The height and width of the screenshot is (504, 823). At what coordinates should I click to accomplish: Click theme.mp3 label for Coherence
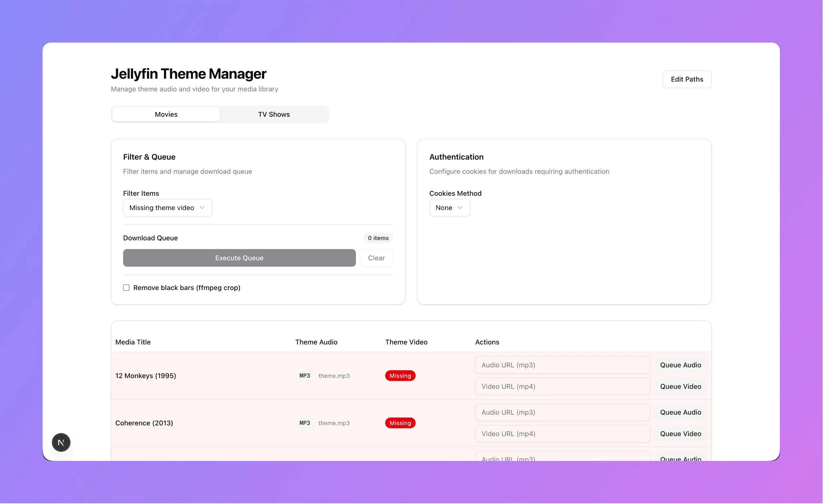coord(334,422)
